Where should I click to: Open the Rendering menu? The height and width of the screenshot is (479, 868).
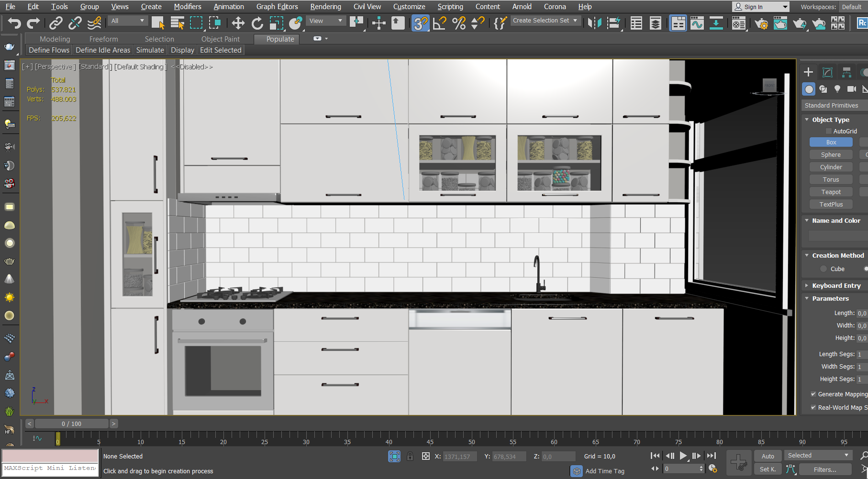tap(325, 7)
